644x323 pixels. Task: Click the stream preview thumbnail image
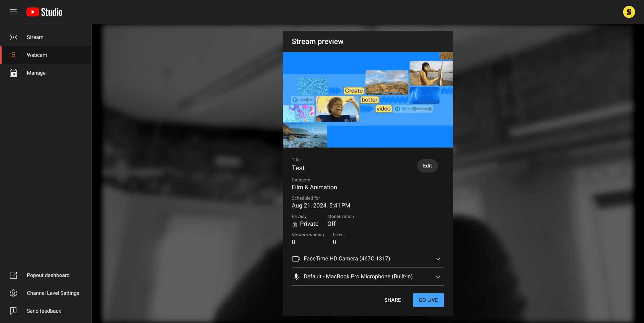tap(368, 100)
